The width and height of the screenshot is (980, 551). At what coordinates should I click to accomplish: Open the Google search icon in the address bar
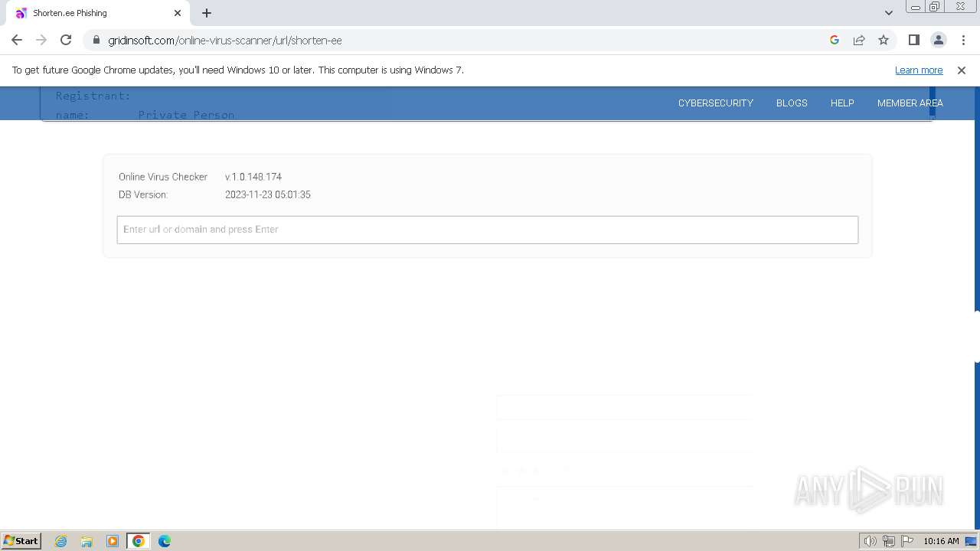835,40
